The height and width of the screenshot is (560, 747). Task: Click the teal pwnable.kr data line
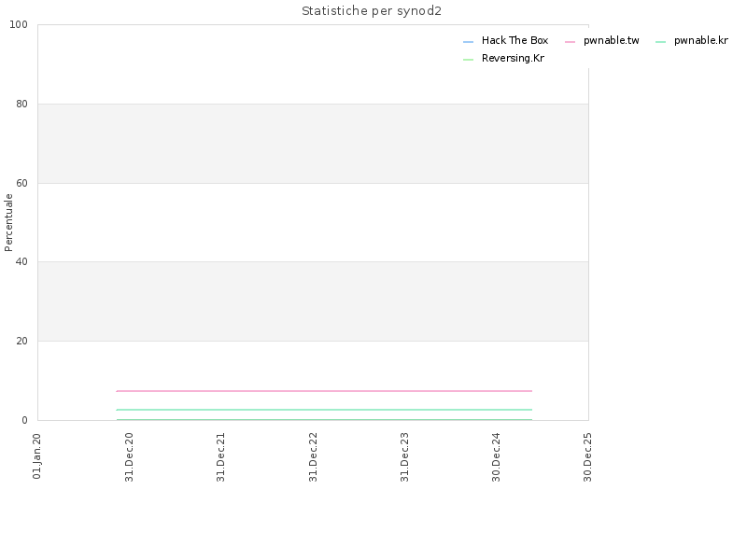coord(324,410)
